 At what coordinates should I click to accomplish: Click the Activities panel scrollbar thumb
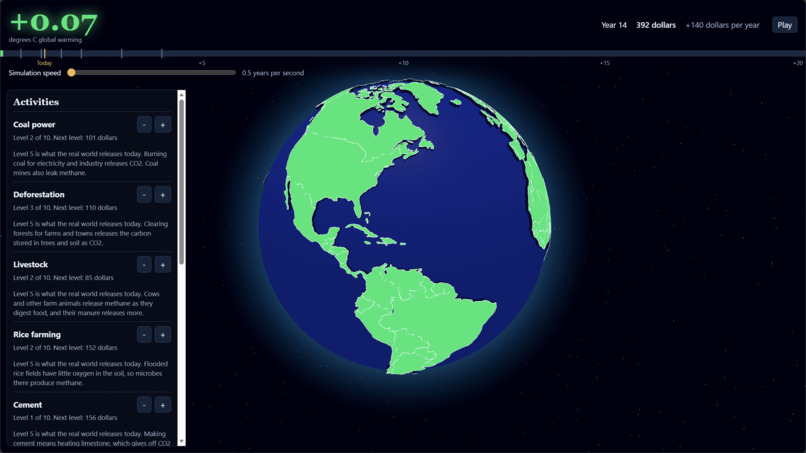[181, 183]
